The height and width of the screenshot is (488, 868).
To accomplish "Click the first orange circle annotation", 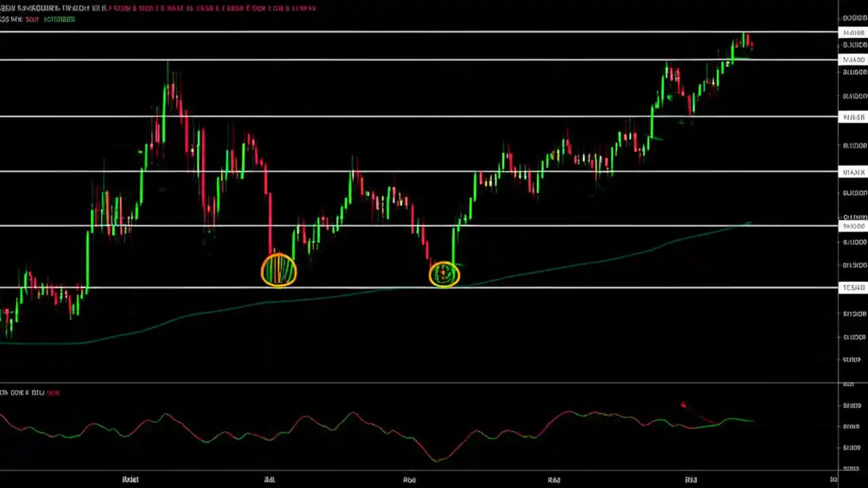I will (x=279, y=270).
